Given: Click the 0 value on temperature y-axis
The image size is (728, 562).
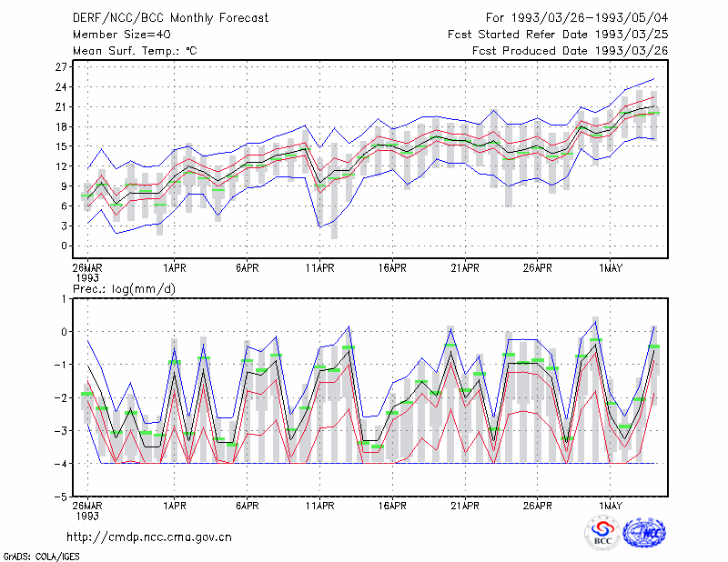Looking at the screenshot, I should (65, 246).
